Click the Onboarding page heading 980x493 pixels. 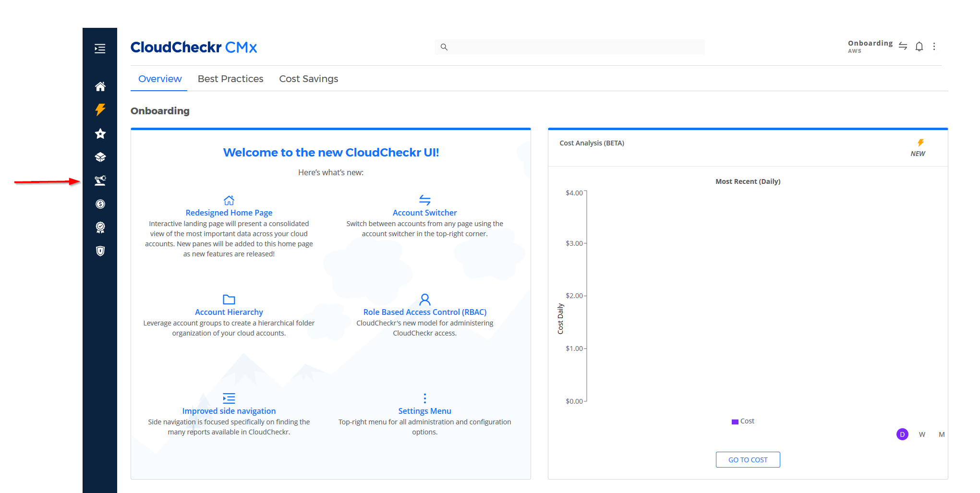(160, 111)
